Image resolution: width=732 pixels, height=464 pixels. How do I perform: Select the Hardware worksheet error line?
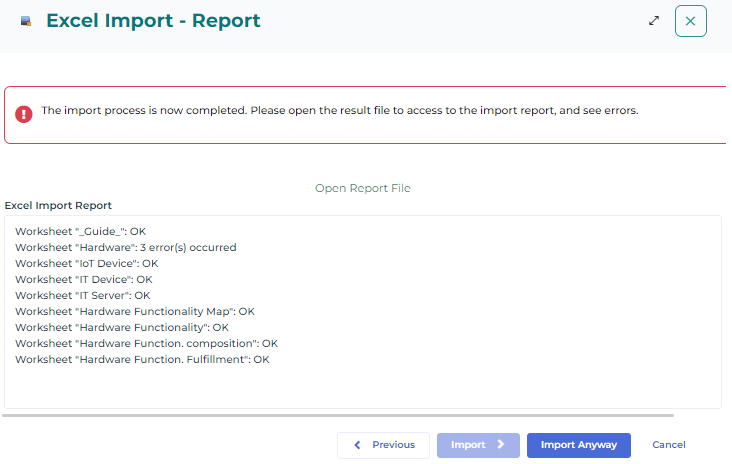(x=126, y=247)
